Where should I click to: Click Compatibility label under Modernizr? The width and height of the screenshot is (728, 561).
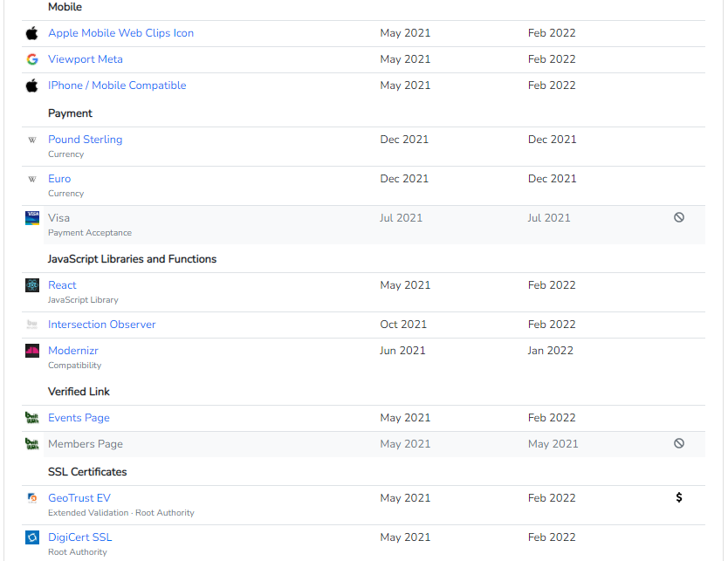pyautogui.click(x=75, y=366)
